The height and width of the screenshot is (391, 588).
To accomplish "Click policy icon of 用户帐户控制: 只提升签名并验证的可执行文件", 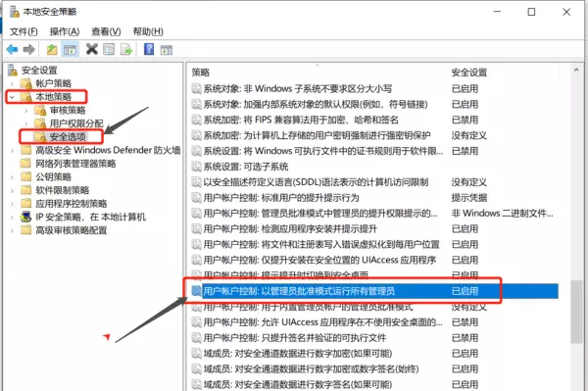I will pyautogui.click(x=196, y=338).
